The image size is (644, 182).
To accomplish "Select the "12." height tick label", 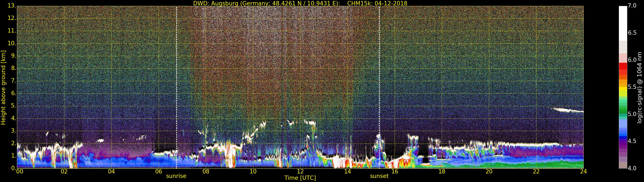I will click(x=12, y=18).
